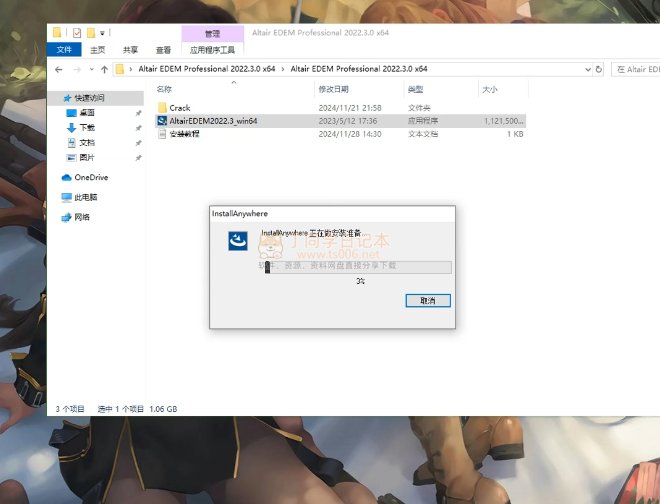Image resolution: width=660 pixels, height=504 pixels.
Task: Click the date 2024/11/28 14:30
Action: pos(350,134)
